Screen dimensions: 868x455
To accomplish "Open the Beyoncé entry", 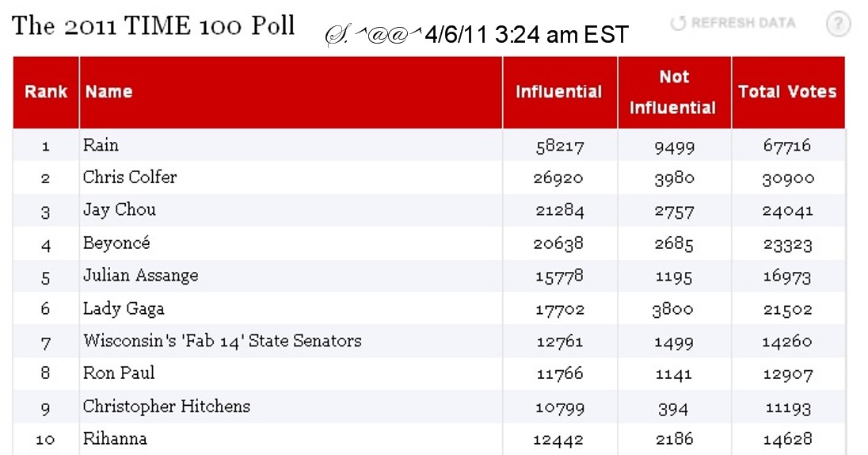I will tap(116, 243).
